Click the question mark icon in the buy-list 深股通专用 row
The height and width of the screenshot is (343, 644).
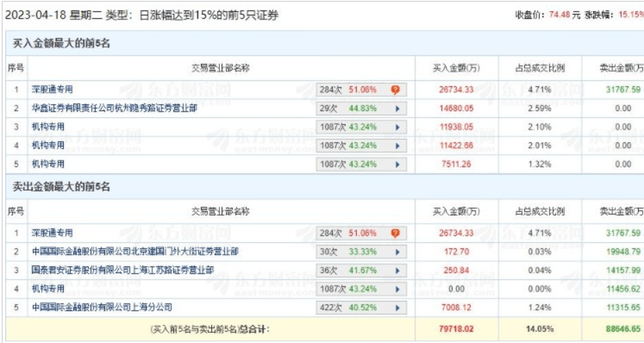[395, 90]
